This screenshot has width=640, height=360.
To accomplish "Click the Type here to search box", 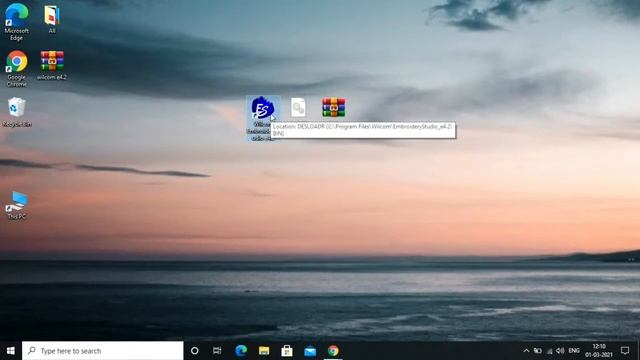I will (102, 351).
